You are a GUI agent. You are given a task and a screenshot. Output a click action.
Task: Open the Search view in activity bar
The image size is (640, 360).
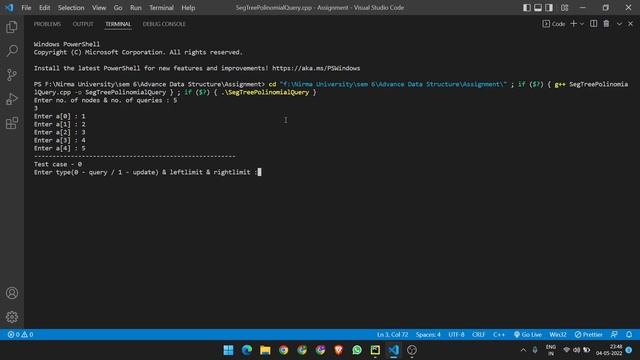click(12, 51)
